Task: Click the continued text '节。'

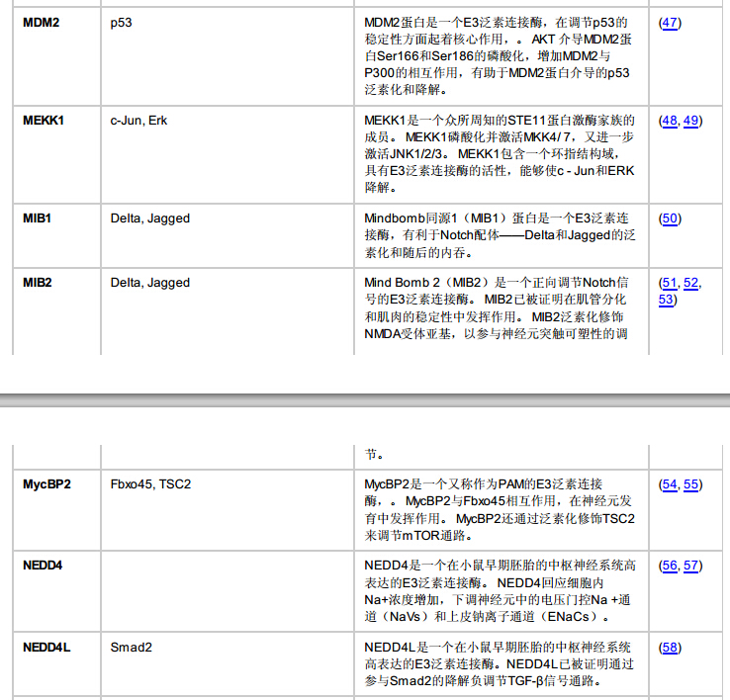Action: (374, 454)
